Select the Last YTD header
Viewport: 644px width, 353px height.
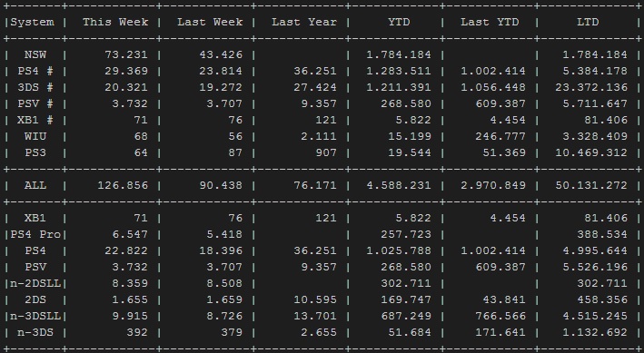tap(490, 22)
